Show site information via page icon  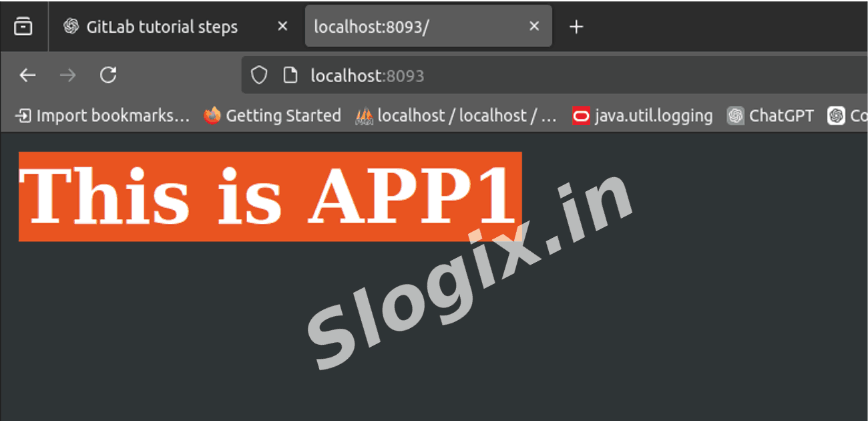(290, 76)
